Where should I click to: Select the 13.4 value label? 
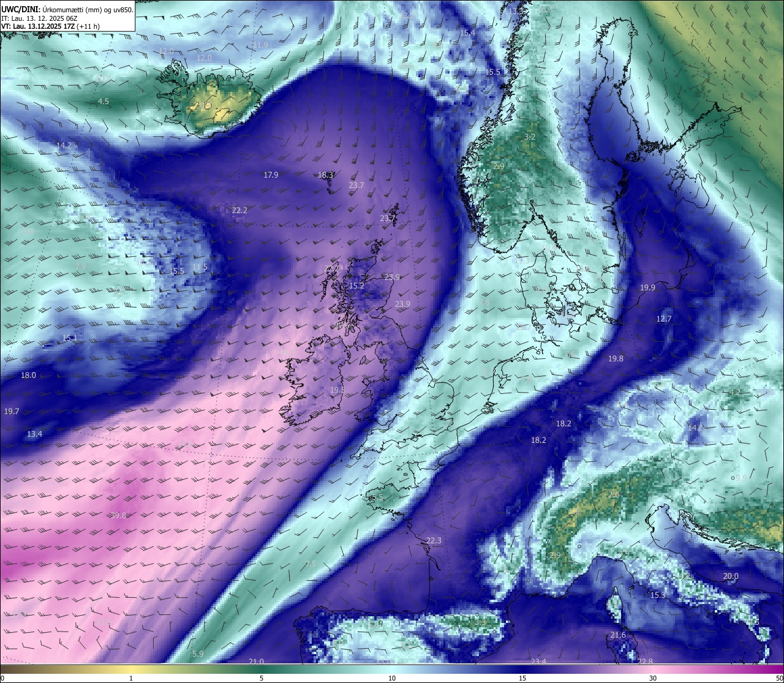coord(34,434)
